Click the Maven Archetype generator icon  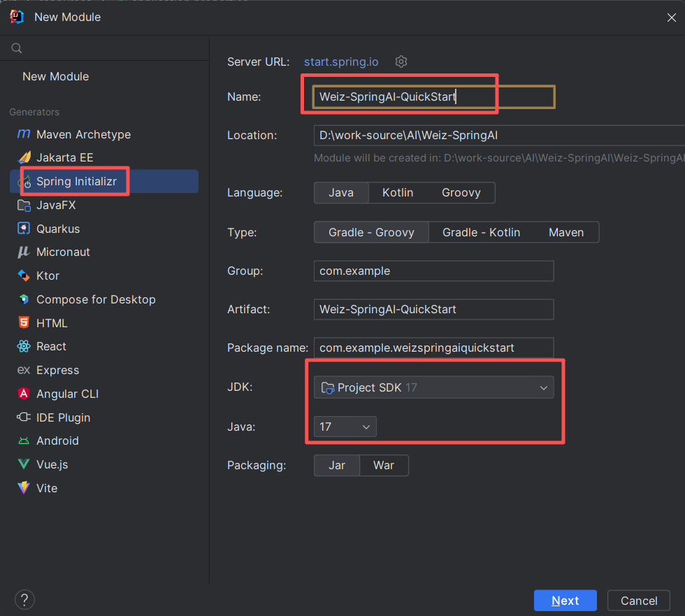point(24,134)
